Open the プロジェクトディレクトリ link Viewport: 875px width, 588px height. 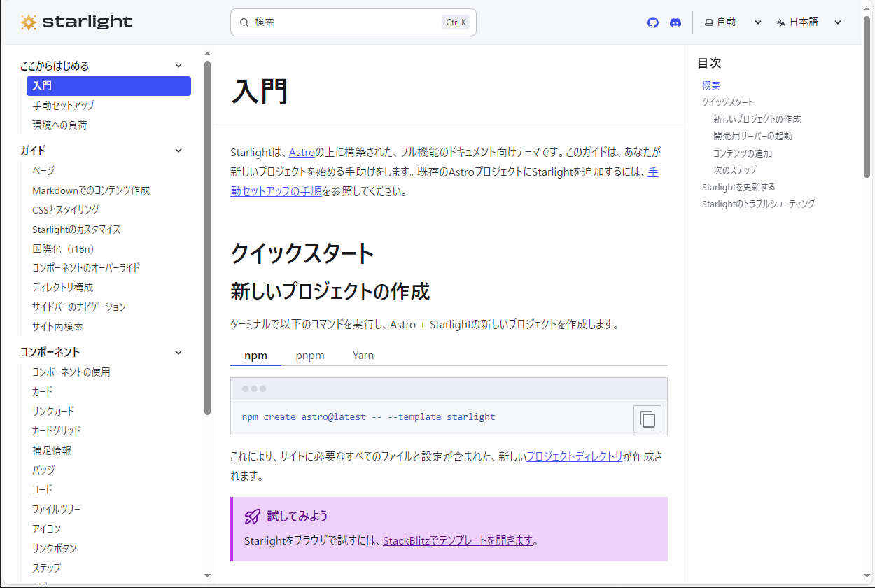coord(575,457)
